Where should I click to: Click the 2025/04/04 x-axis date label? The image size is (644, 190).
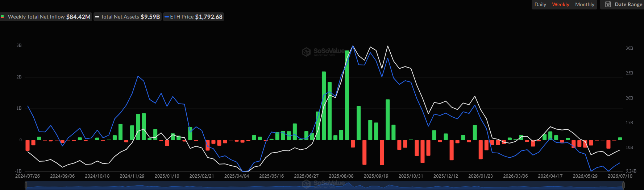pos(237,176)
